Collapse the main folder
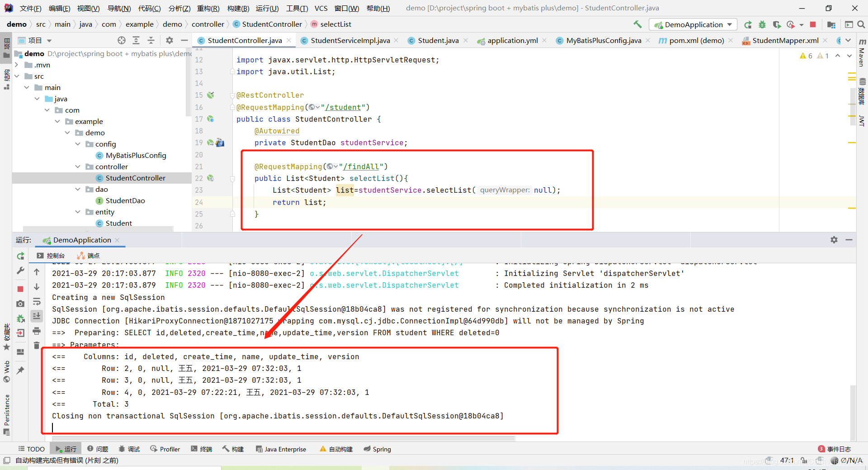 27,87
